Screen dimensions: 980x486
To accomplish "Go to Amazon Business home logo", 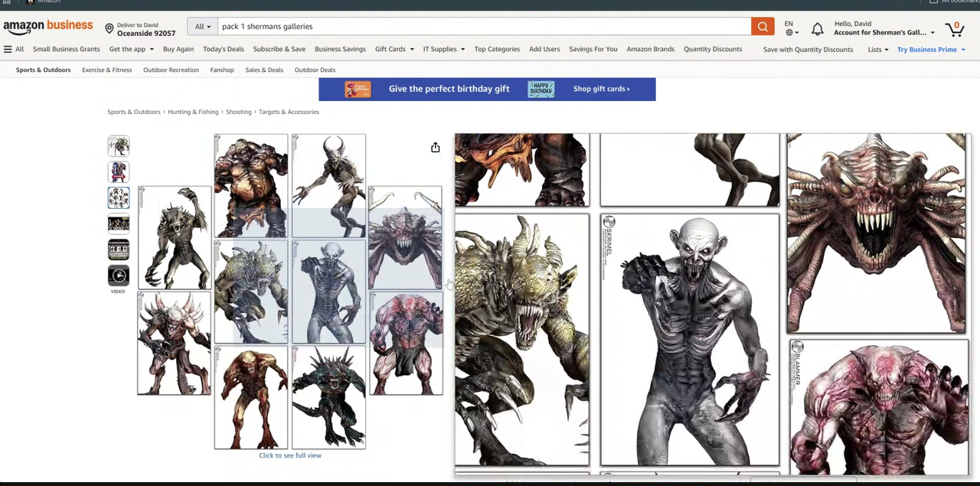I will coord(47,27).
